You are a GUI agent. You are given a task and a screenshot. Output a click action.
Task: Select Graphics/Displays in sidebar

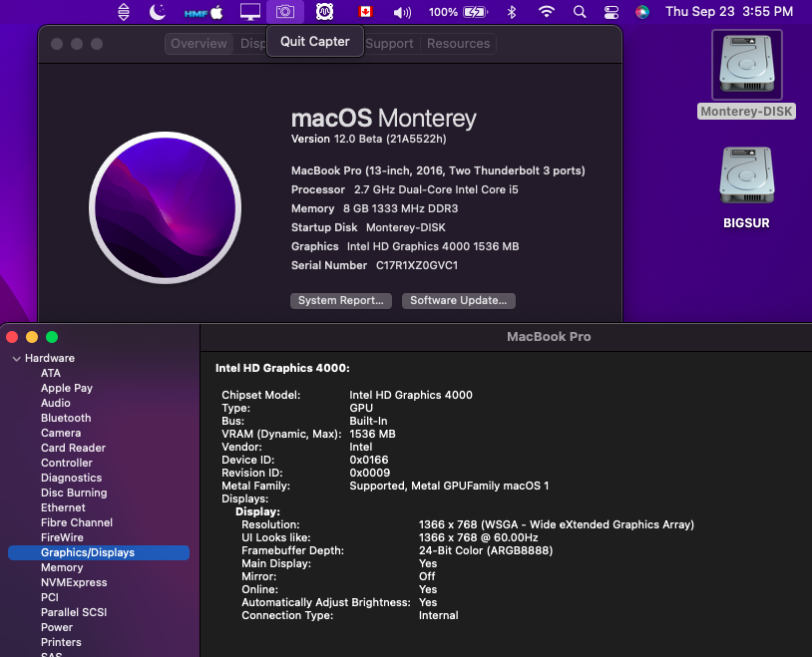99,553
